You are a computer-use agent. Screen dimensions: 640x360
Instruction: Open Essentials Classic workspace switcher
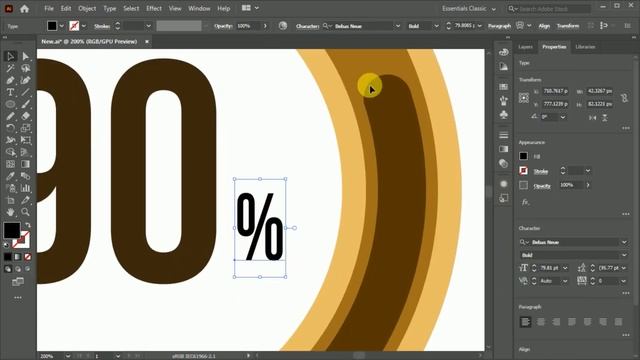point(469,9)
